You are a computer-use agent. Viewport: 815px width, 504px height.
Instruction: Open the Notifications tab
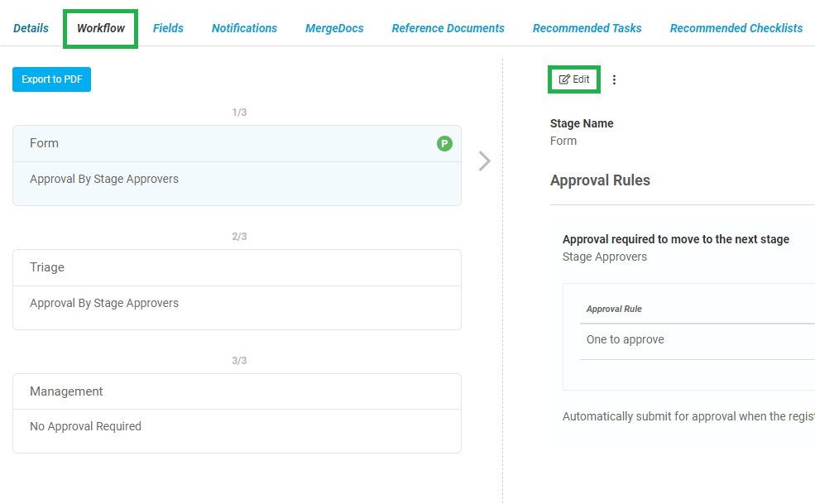[243, 27]
